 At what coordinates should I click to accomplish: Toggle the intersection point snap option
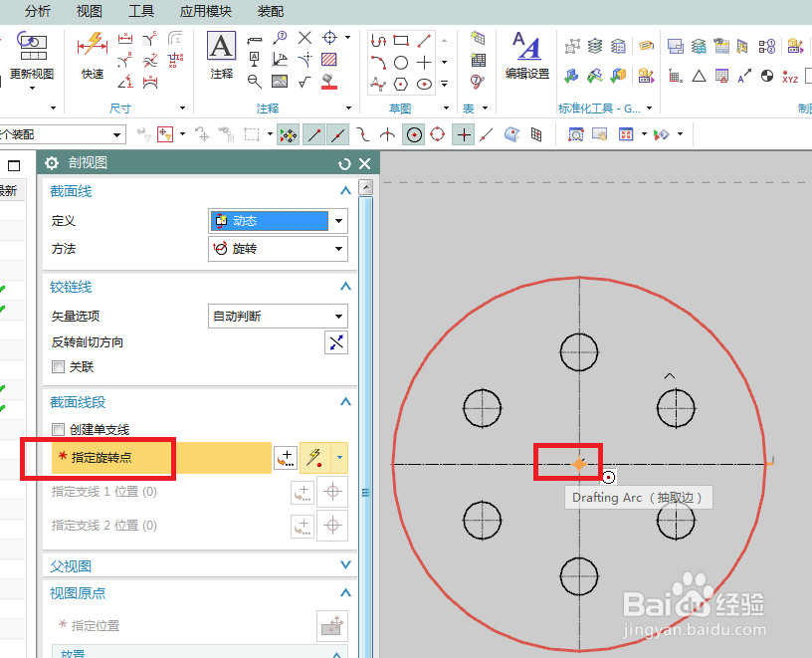[x=387, y=134]
